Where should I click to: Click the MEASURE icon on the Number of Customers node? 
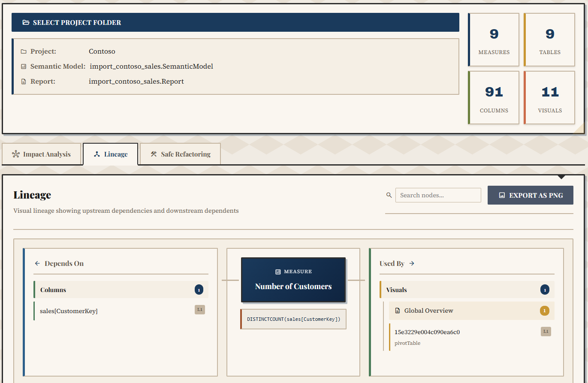(x=278, y=271)
